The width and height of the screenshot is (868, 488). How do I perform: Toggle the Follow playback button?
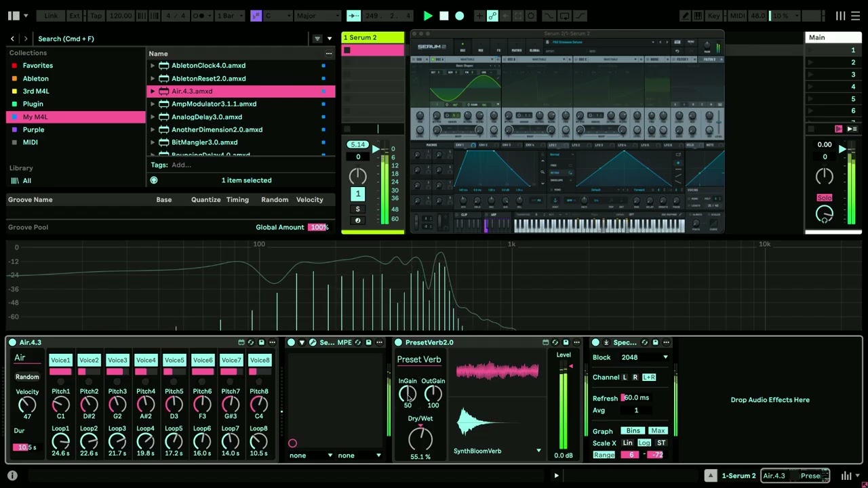[x=353, y=16]
